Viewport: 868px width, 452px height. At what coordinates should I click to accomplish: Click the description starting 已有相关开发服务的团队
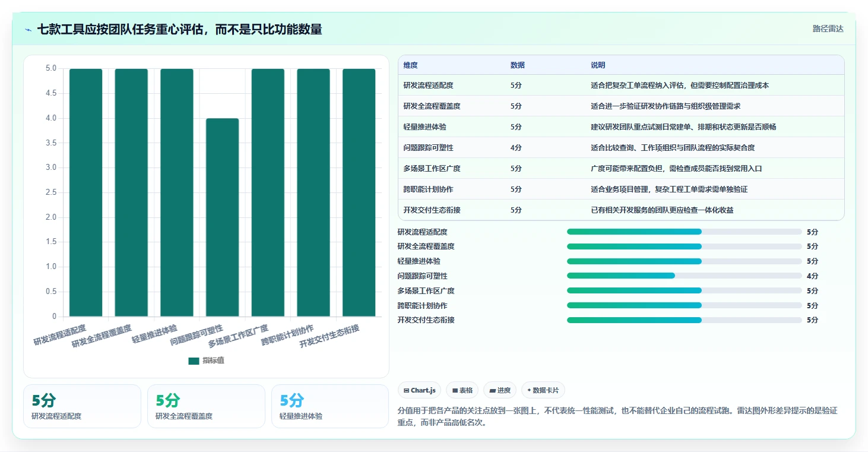[662, 210]
